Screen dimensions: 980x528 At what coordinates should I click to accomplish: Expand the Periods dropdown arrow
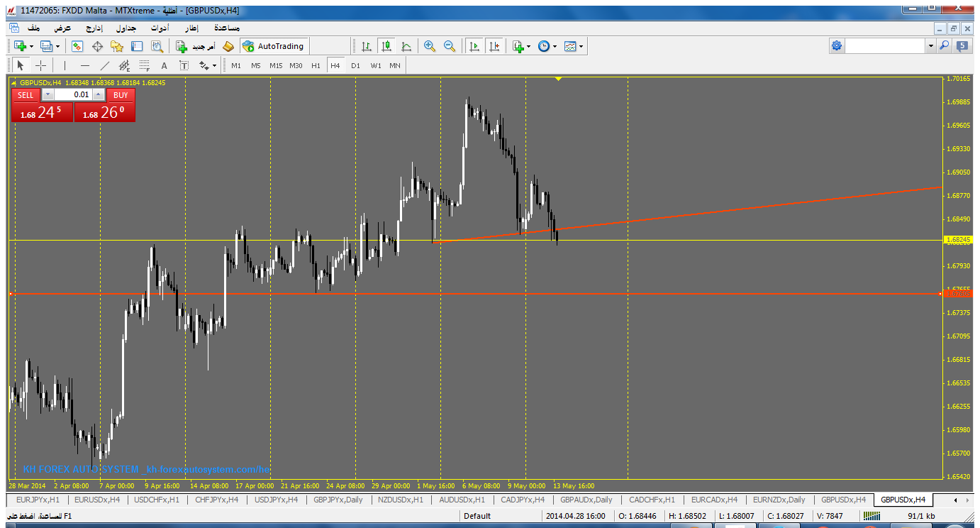[x=555, y=46]
